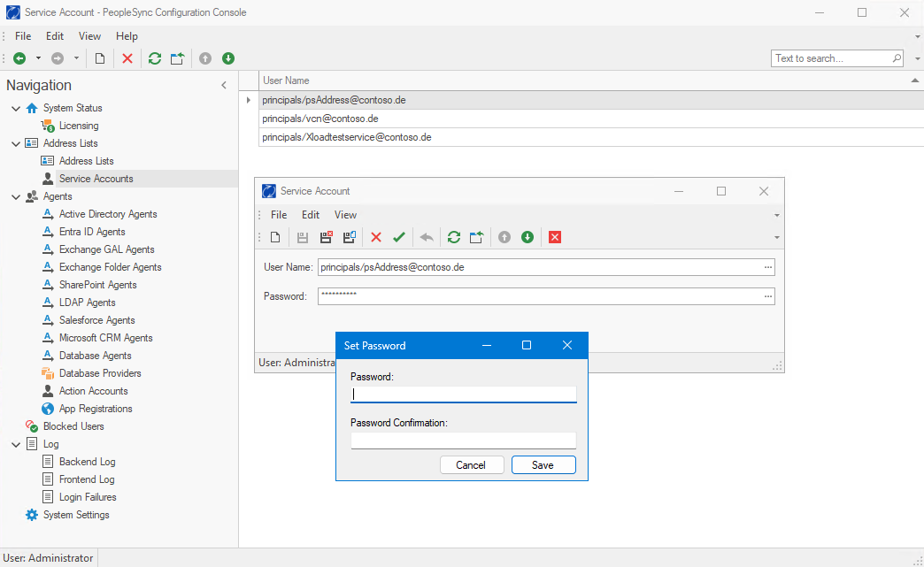
Task: Open Back button history dropdown arrow
Action: click(38, 58)
